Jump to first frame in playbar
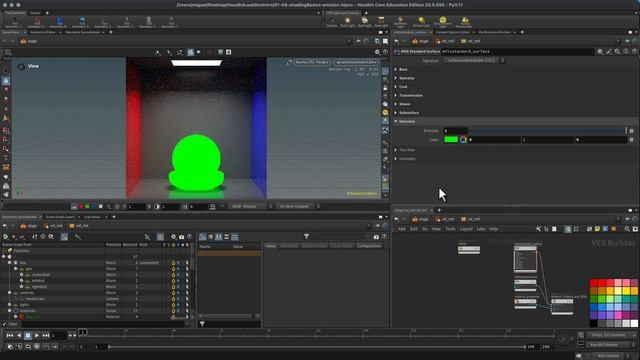Screen dimensions: 640x360 tap(10, 335)
